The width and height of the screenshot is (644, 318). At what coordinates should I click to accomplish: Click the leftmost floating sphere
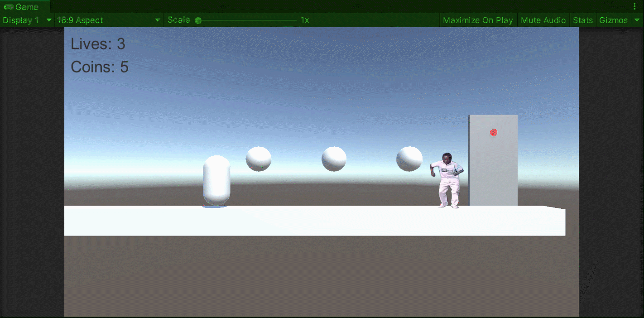[258, 158]
